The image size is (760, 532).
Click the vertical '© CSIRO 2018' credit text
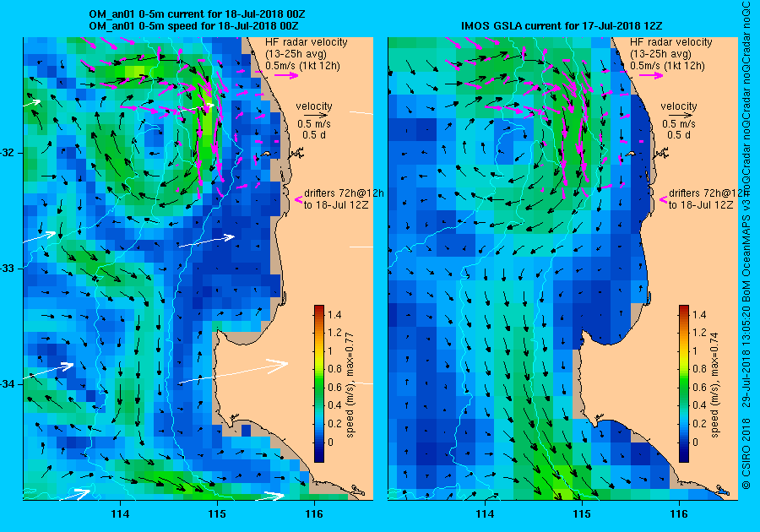click(x=746, y=453)
